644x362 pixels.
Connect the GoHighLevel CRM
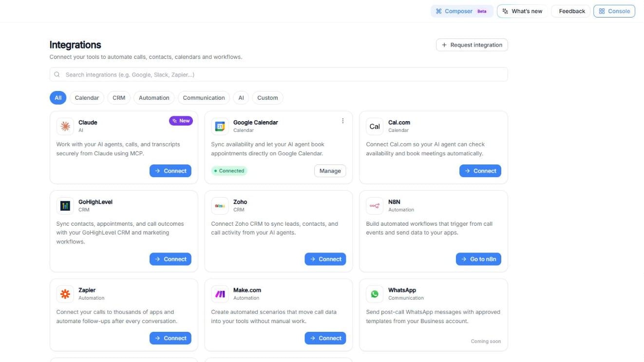click(170, 259)
